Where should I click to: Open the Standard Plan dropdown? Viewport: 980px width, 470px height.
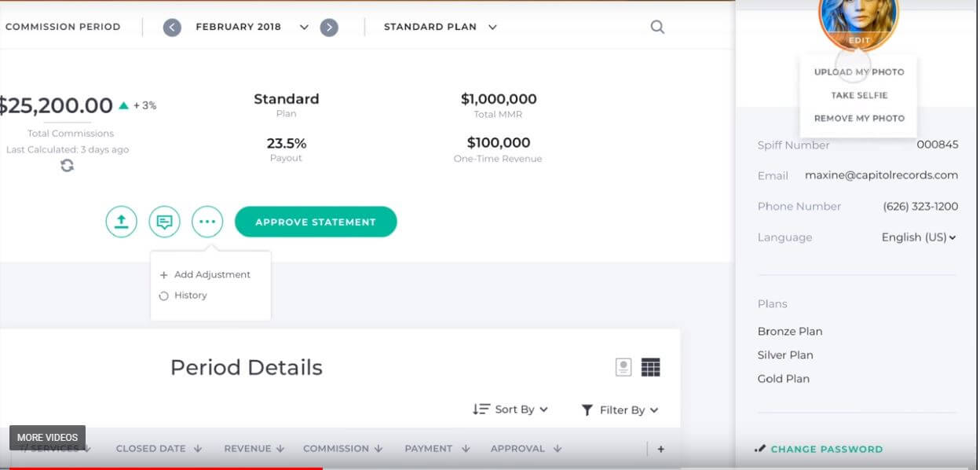click(441, 27)
